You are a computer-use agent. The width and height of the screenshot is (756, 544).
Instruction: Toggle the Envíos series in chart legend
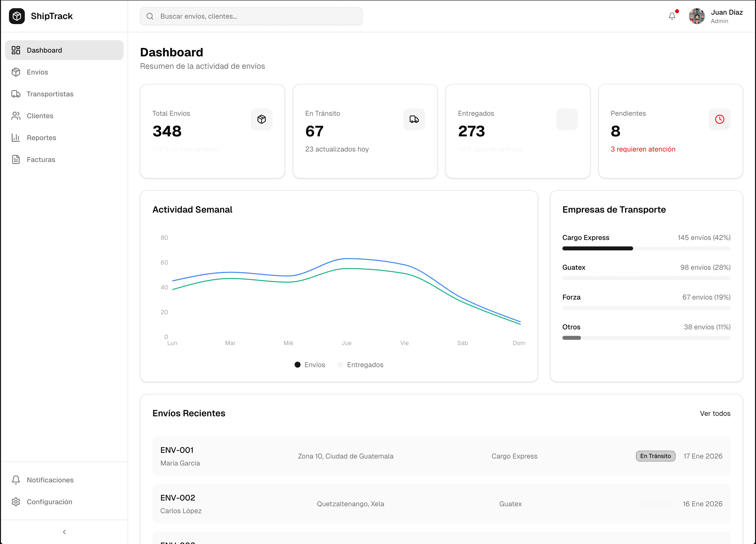pos(310,365)
